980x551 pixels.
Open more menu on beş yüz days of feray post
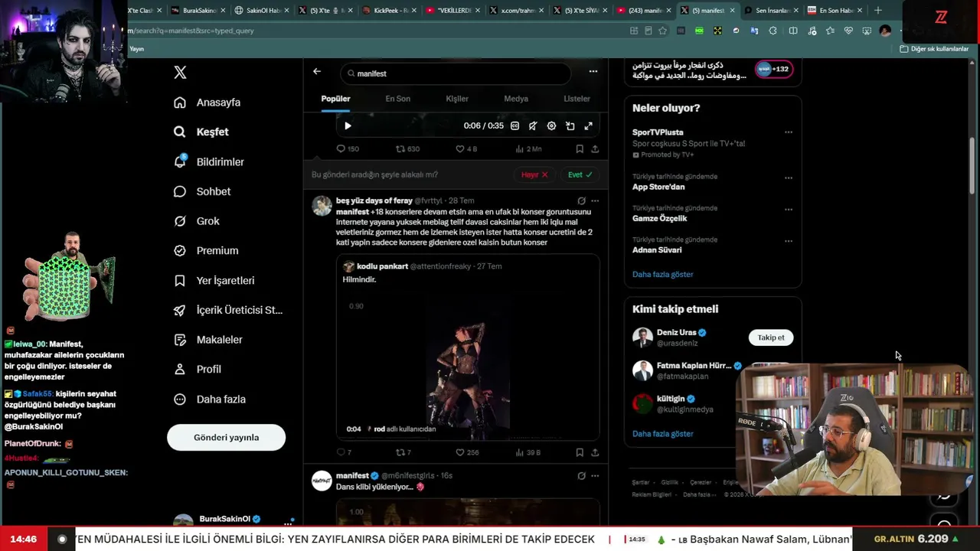click(595, 201)
